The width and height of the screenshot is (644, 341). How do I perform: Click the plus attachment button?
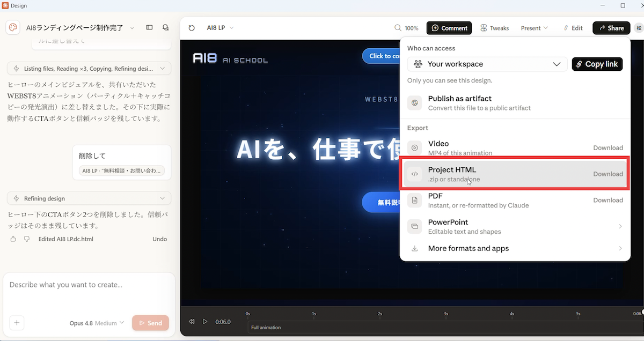(17, 323)
